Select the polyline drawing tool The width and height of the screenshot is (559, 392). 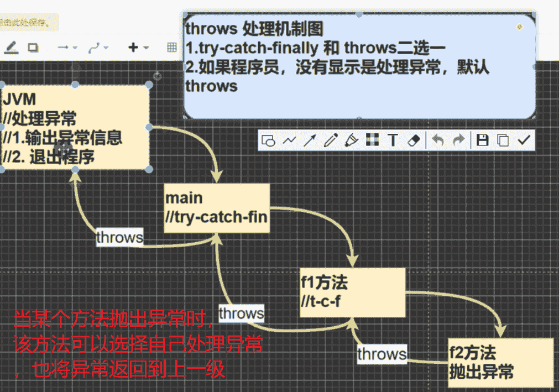click(x=289, y=140)
